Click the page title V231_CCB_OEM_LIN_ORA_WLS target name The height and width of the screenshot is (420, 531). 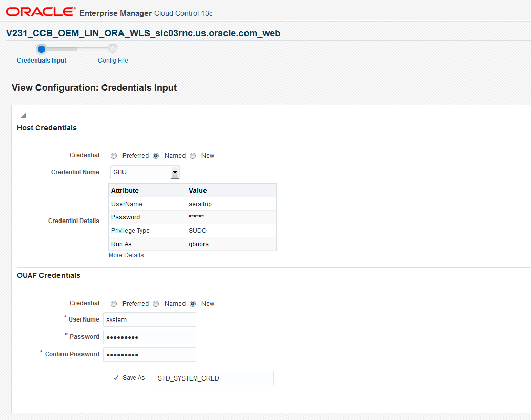point(143,33)
